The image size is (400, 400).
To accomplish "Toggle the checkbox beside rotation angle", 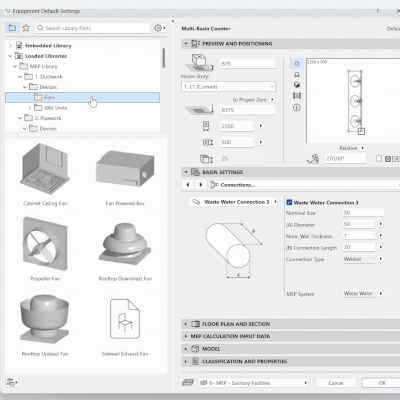I will tap(379, 159).
